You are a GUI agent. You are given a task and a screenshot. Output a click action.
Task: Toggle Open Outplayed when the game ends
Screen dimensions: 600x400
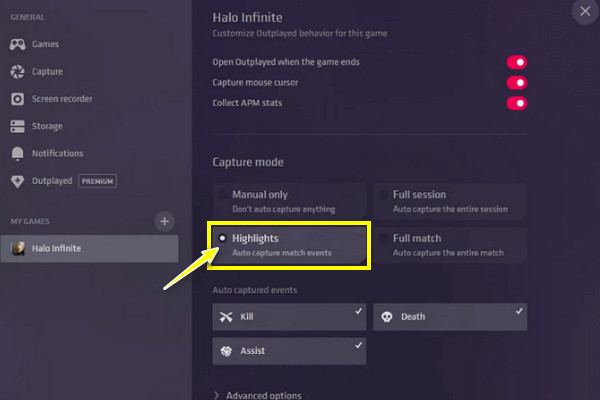(516, 62)
